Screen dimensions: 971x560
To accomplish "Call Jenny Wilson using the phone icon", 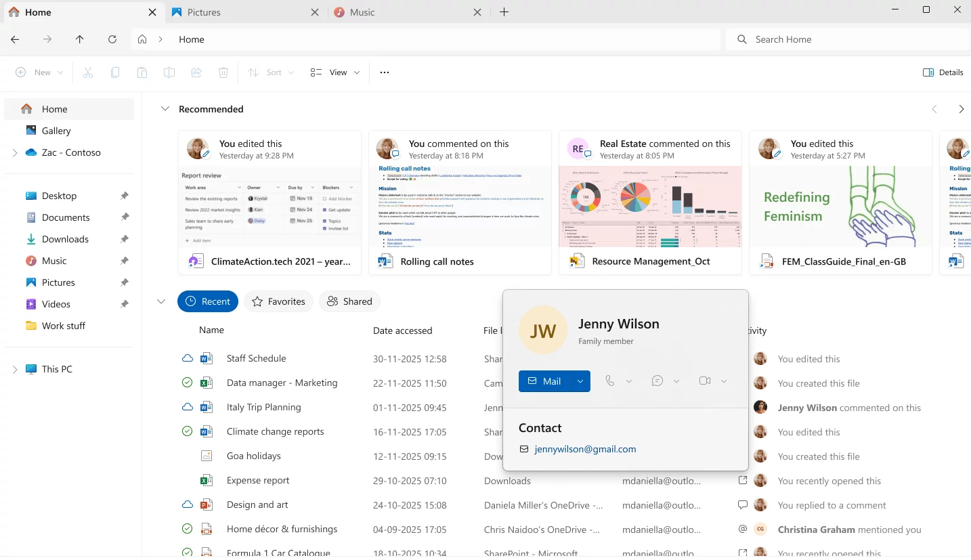I will pyautogui.click(x=611, y=381).
